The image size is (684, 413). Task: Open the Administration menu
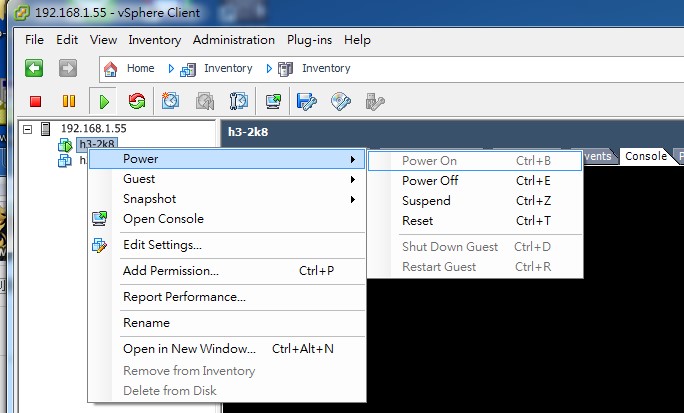pos(234,40)
